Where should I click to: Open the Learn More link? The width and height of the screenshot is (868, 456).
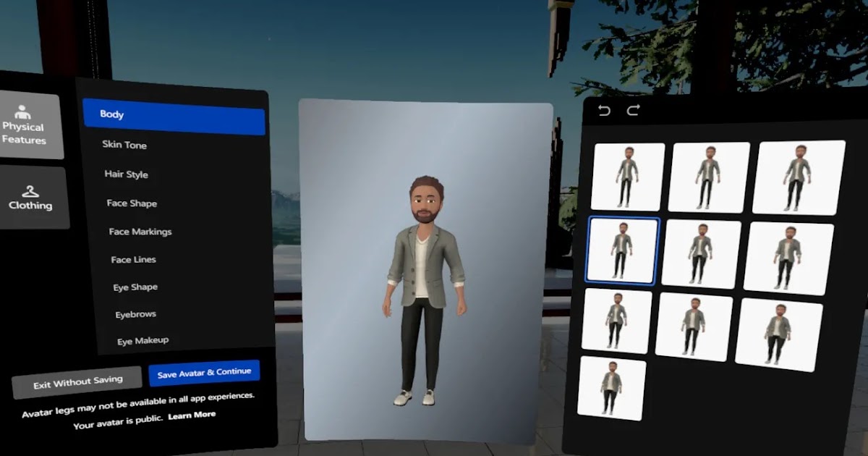click(191, 415)
